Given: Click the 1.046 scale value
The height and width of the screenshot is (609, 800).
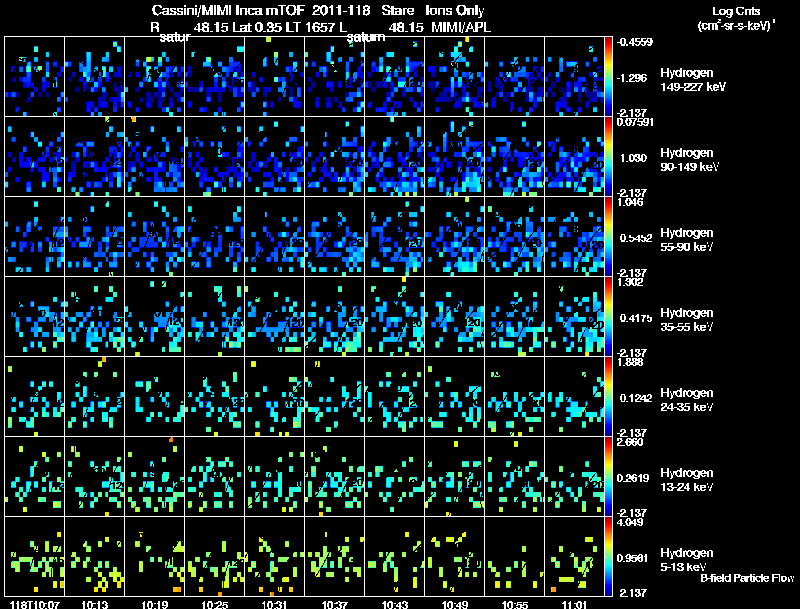Looking at the screenshot, I should click(x=630, y=202).
